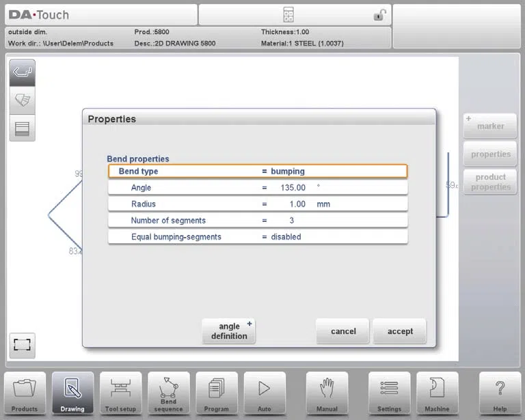Viewport: 525px width, 420px height.
Task: Click the DA-Touch logo panel
Action: pos(101,15)
